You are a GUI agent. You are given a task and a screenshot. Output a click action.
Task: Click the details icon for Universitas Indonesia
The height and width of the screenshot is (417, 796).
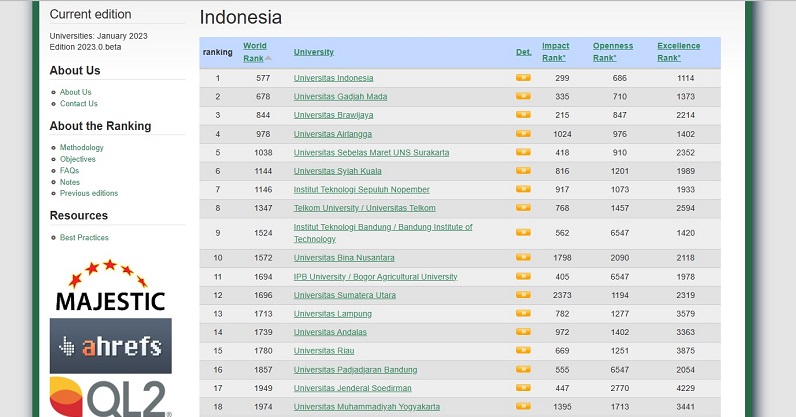click(x=523, y=78)
